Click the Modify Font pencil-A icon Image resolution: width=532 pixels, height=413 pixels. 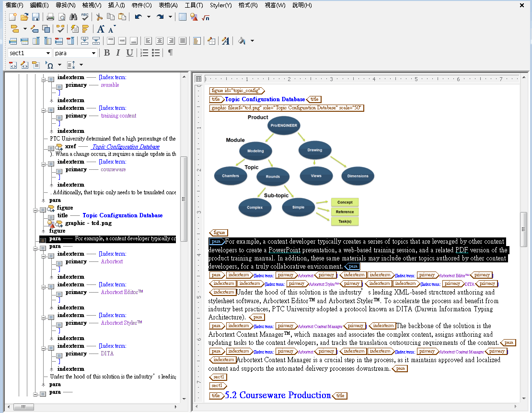[x=226, y=41]
